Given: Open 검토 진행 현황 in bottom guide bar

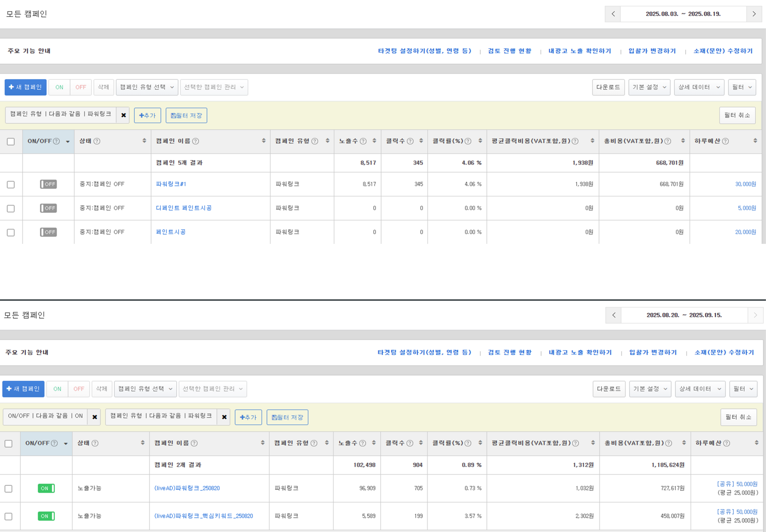Looking at the screenshot, I should point(509,353).
